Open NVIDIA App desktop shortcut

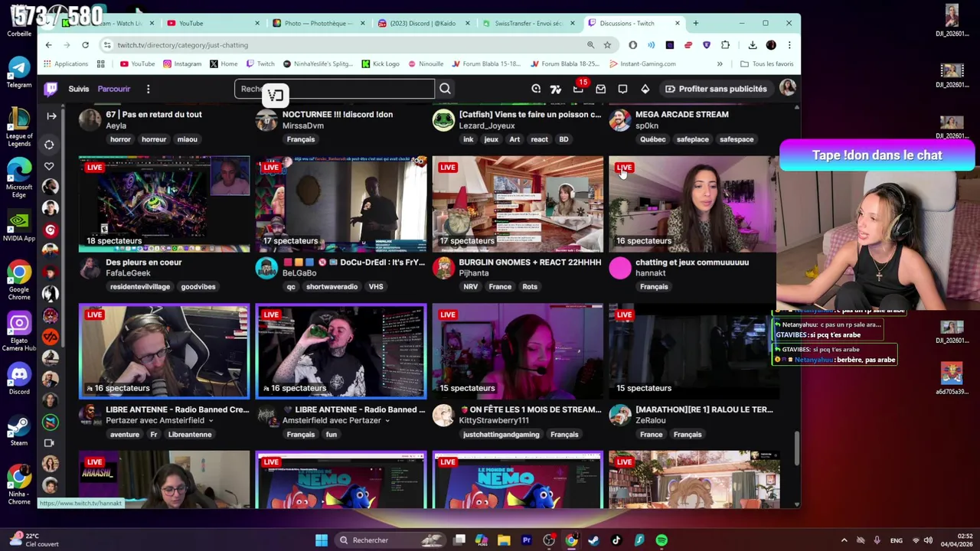pos(19,227)
